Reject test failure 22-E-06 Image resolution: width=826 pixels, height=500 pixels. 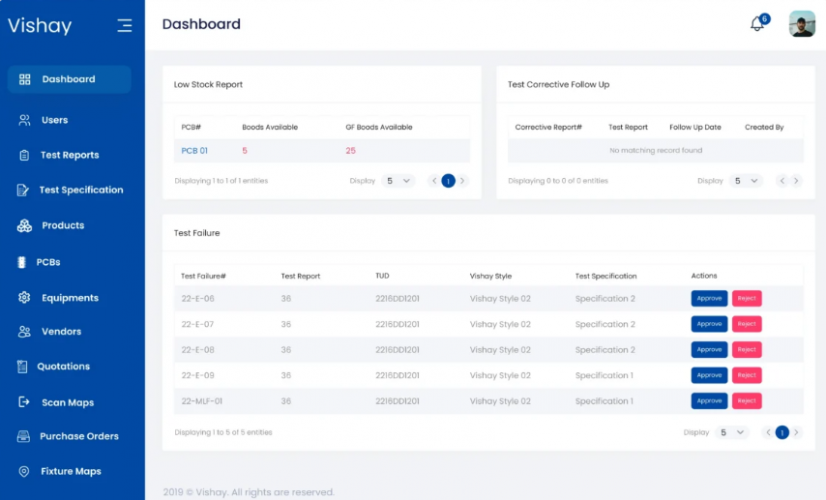point(746,299)
